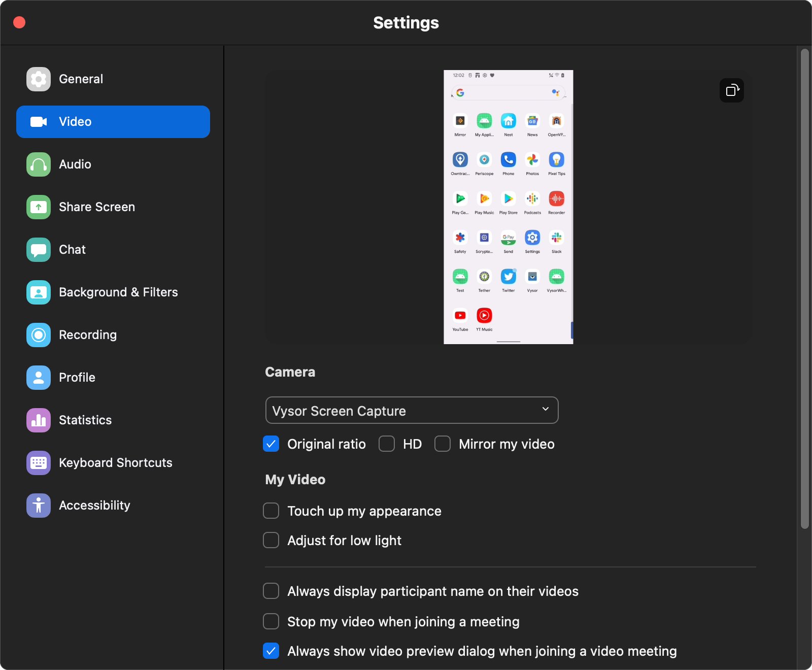The image size is (812, 670).
Task: Click Mirror app icon in phone preview
Action: pos(460,121)
